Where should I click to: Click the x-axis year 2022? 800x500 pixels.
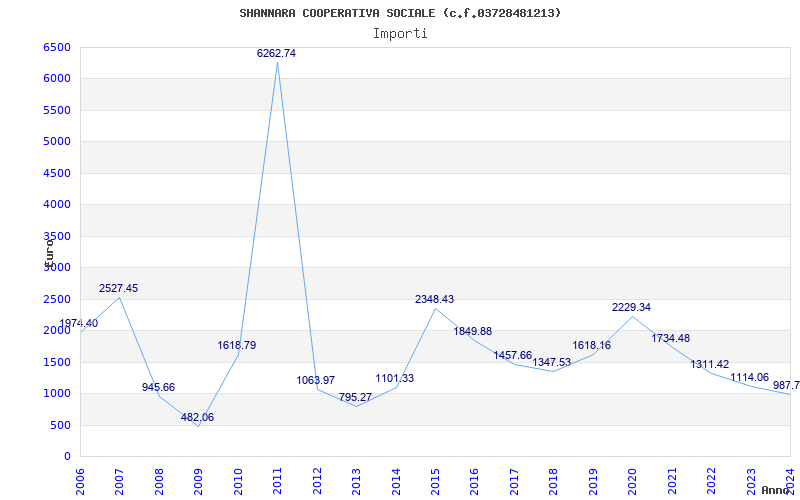tap(711, 481)
